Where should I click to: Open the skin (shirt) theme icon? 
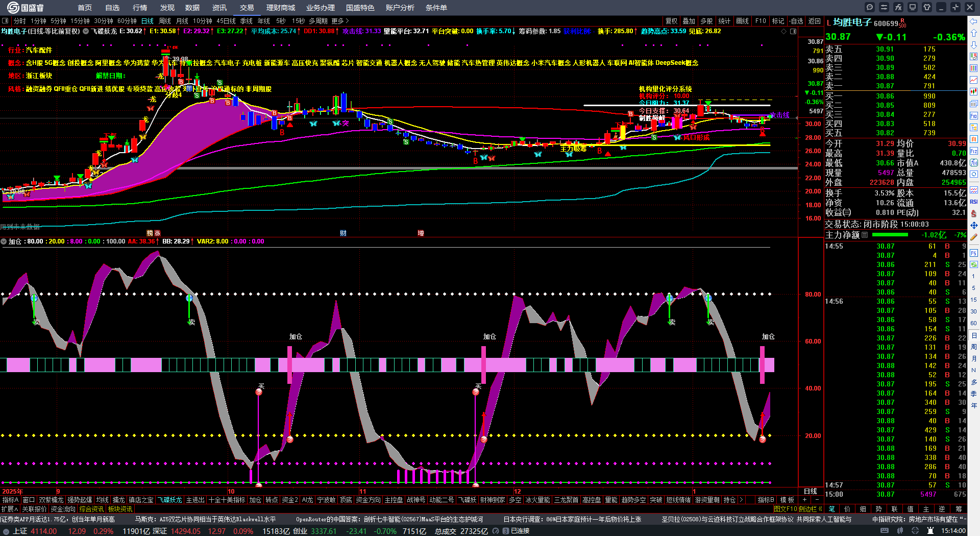point(927,7)
